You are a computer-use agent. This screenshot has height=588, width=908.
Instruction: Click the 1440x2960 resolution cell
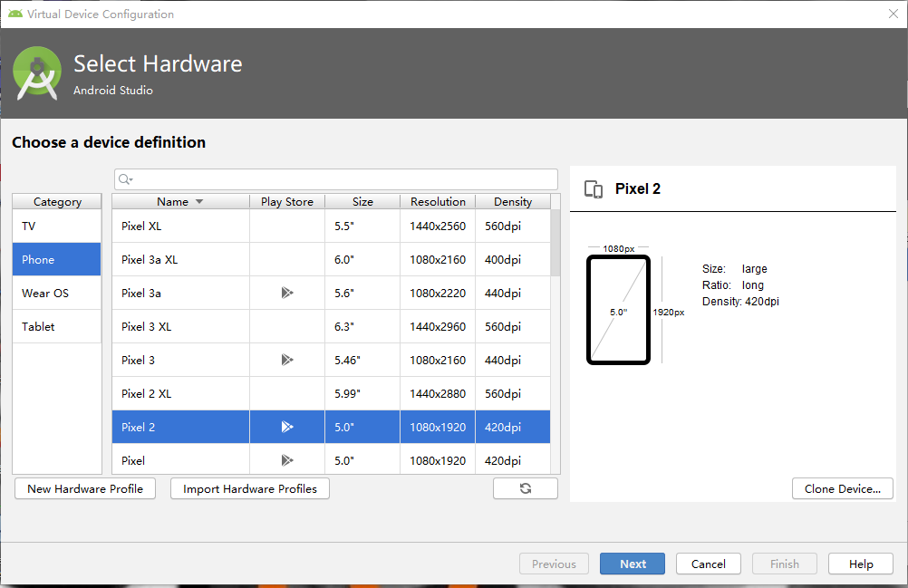[438, 327]
